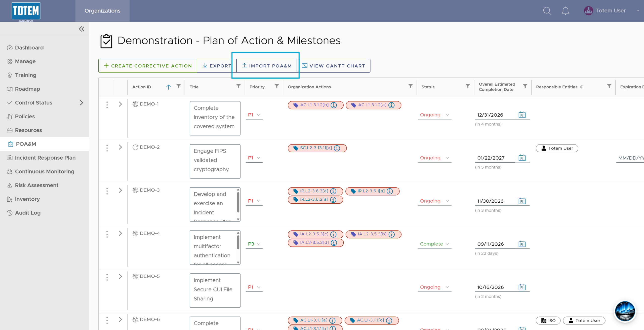Collapse the sidebar with double-chevron icon
This screenshot has height=330, width=644.
[x=82, y=29]
